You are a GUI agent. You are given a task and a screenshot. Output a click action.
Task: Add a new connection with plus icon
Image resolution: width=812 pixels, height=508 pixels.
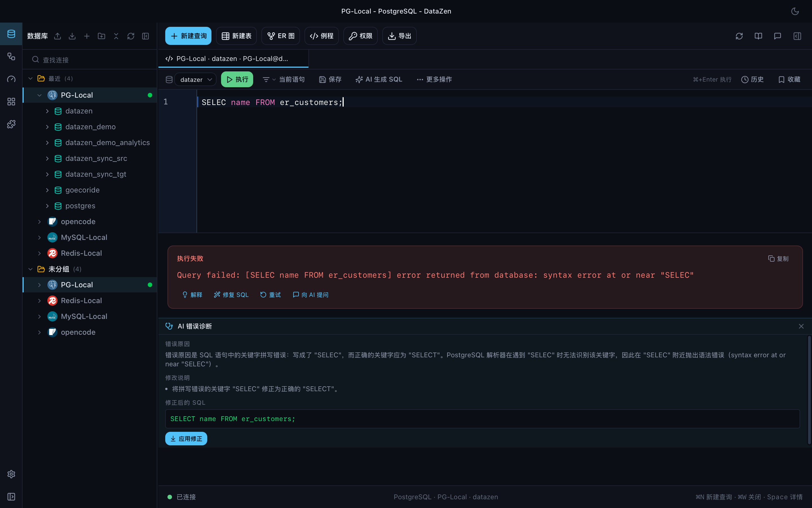coord(87,36)
